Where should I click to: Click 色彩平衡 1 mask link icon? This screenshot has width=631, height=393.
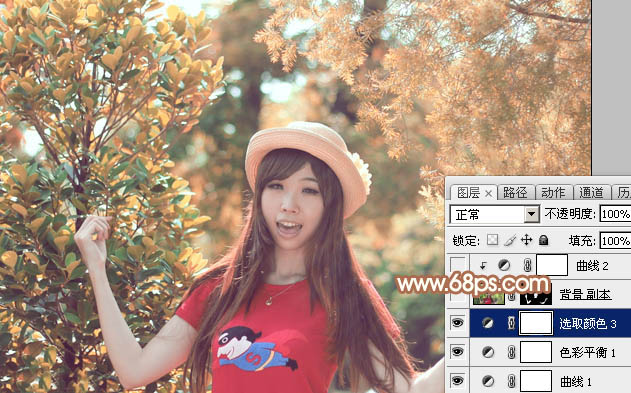511,352
